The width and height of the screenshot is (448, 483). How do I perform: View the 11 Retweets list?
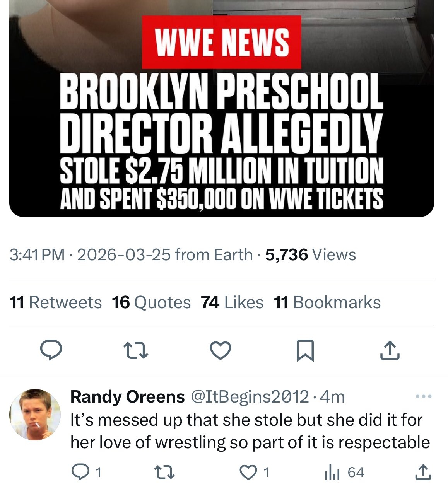click(55, 302)
